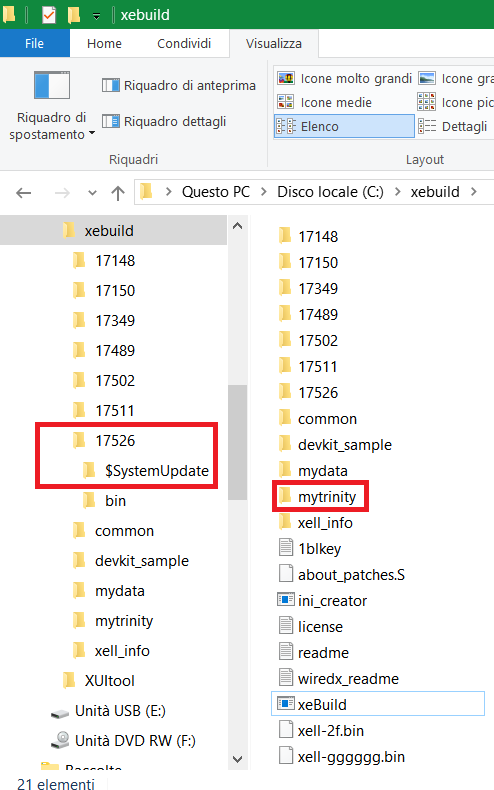Viewport: 494px width, 790px height.
Task: Select Icone grandi layout
Action: pyautogui.click(x=456, y=79)
